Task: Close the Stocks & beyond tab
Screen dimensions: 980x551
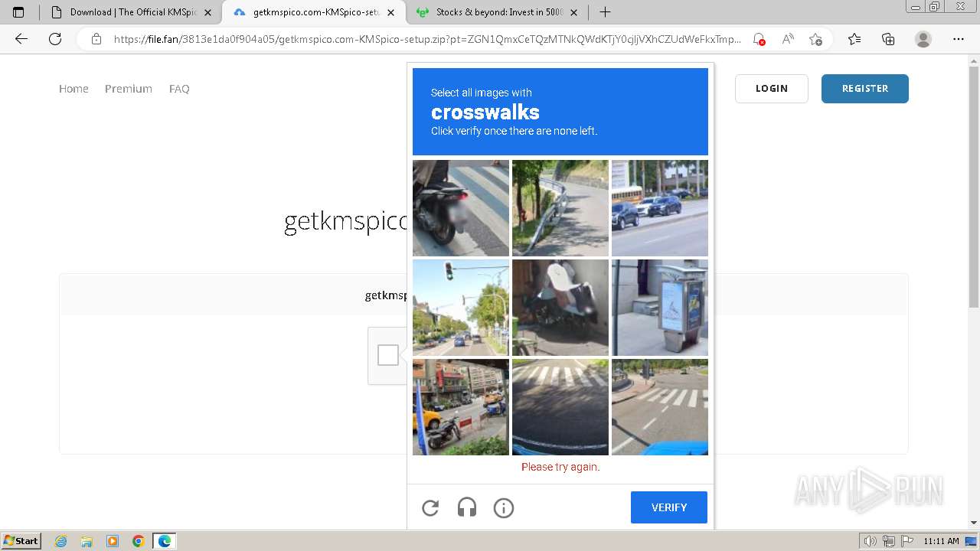Action: (573, 12)
